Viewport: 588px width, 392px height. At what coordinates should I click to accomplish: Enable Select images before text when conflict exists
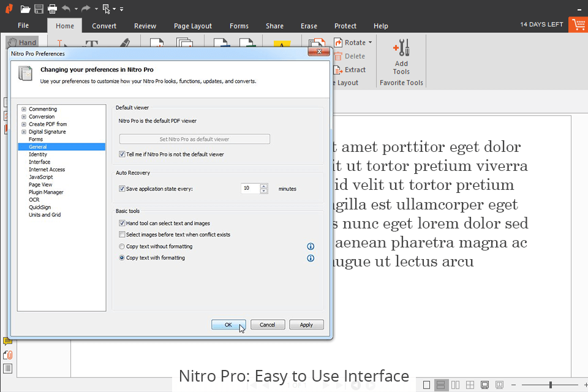point(122,235)
